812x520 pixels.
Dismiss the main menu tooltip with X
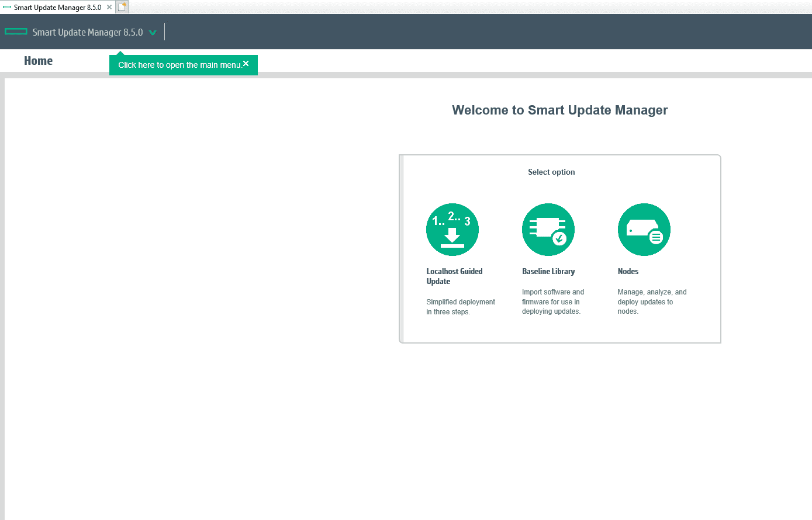point(246,64)
